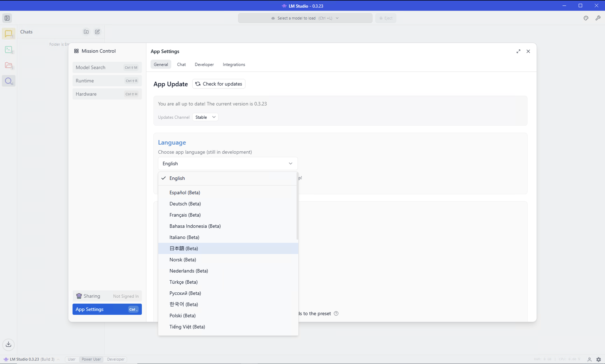Viewport: 605px width, 364px height.
Task: Open the Updates Channel Stable dropdown
Action: [205, 117]
